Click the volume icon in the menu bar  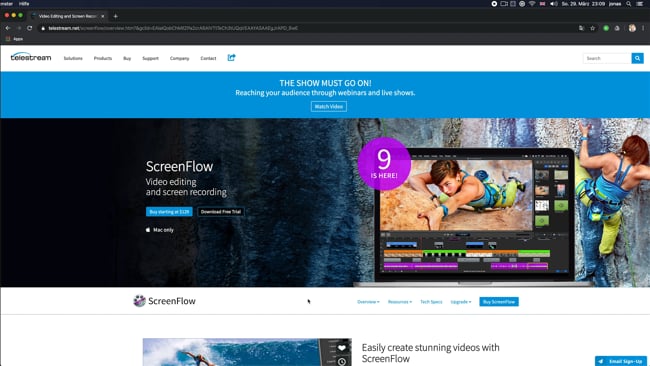[x=553, y=4]
